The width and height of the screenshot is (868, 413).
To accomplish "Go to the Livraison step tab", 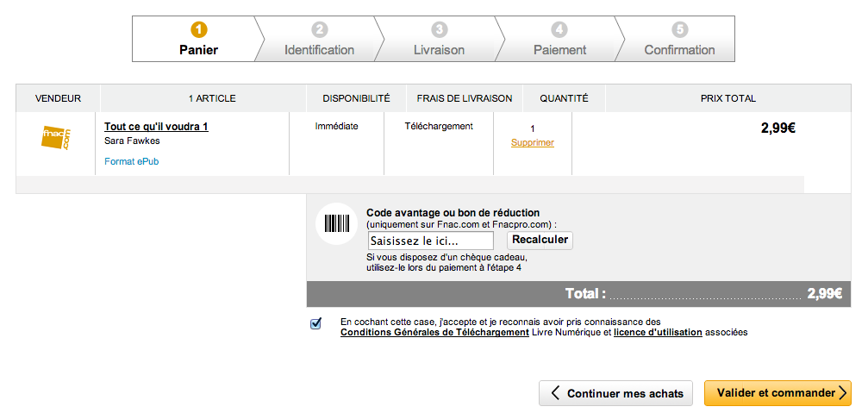I will [x=440, y=50].
